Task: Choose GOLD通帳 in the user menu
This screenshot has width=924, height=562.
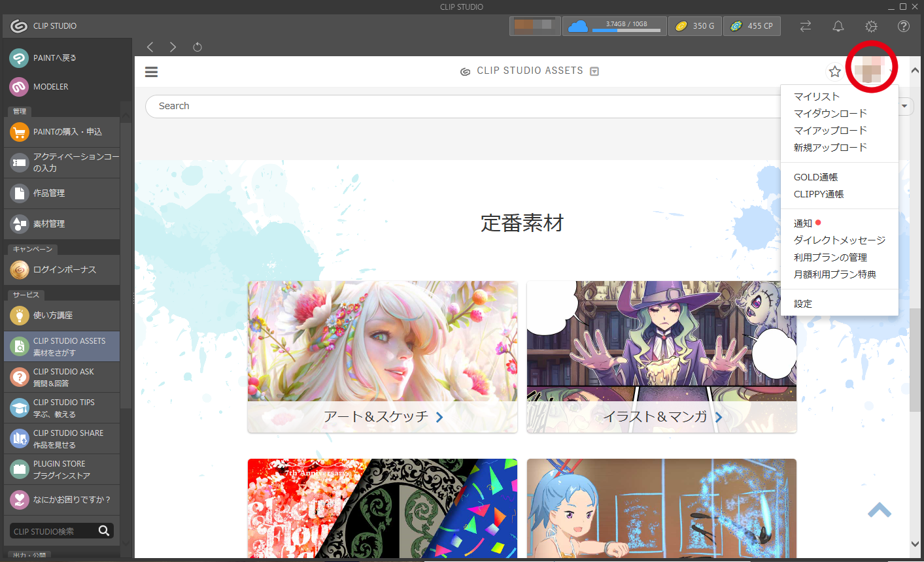Action: click(x=815, y=177)
